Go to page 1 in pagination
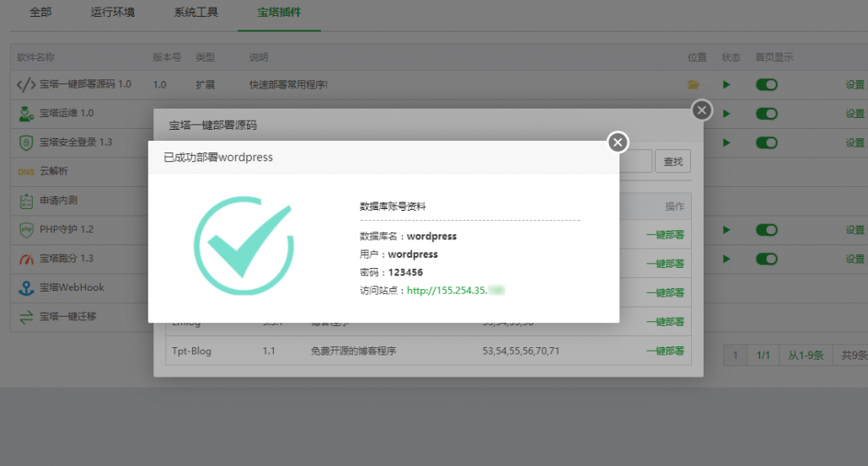The width and height of the screenshot is (868, 466). click(x=735, y=356)
